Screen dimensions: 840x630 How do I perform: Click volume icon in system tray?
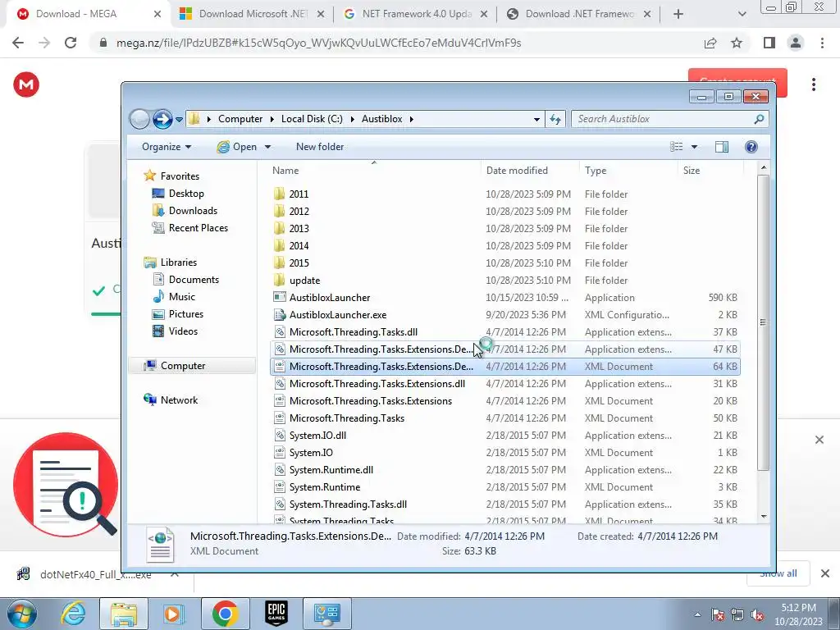757,615
